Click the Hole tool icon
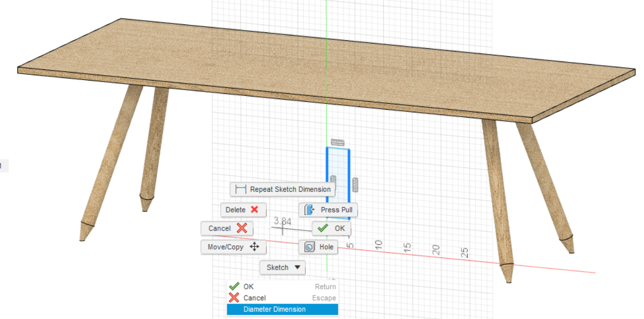Image resolution: width=644 pixels, height=319 pixels. [x=310, y=247]
